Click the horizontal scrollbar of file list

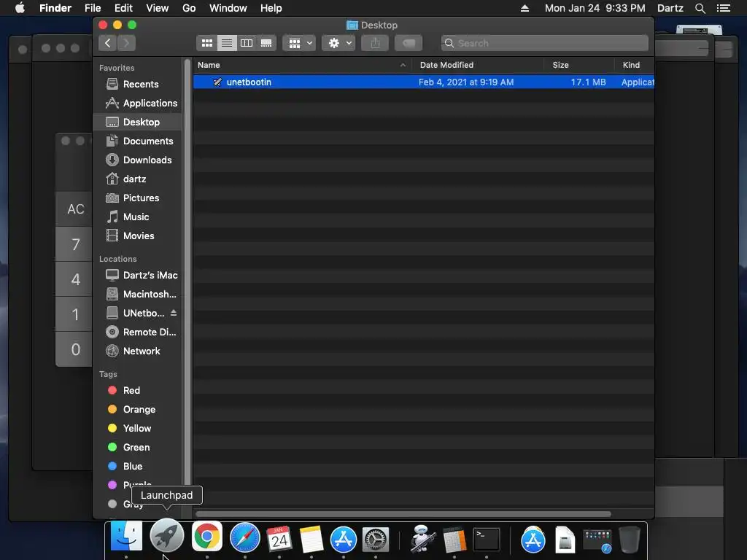pyautogui.click(x=403, y=514)
